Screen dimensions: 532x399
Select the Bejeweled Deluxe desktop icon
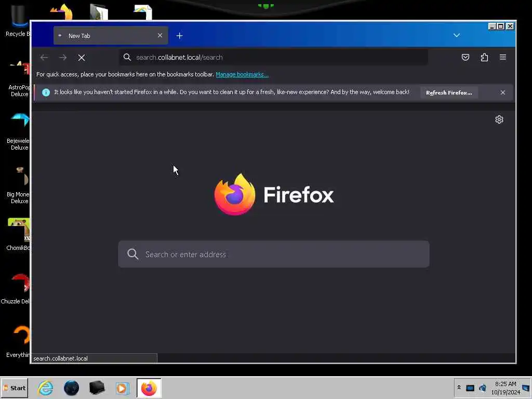click(19, 131)
